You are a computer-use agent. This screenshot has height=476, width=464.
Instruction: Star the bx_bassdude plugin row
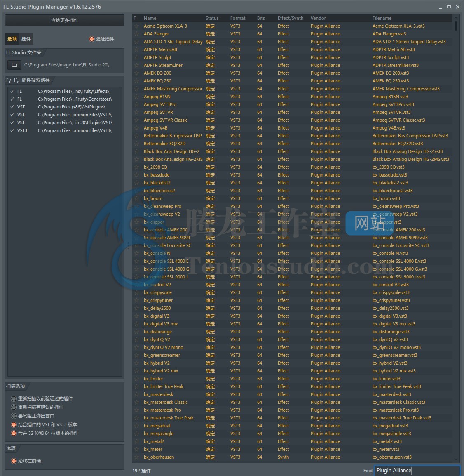(137, 175)
